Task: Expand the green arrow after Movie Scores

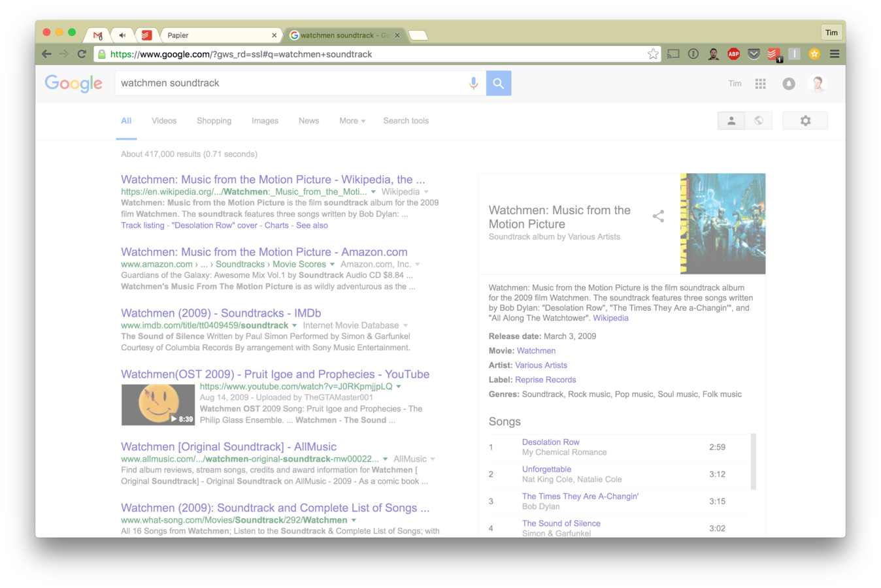Action: (332, 265)
